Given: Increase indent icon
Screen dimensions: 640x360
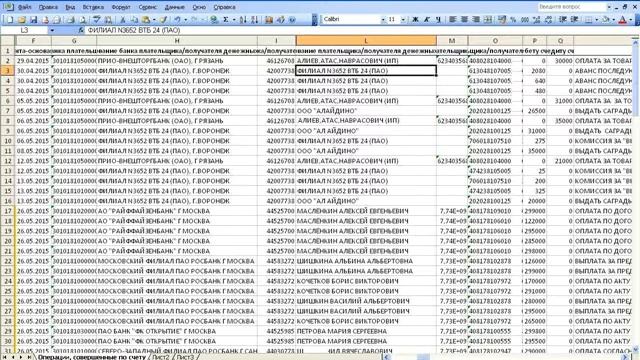Looking at the screenshot, I should 574,20.
